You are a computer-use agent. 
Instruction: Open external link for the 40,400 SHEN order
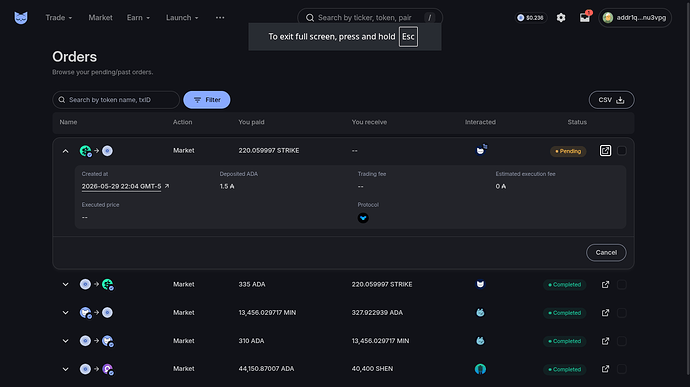[x=606, y=369]
